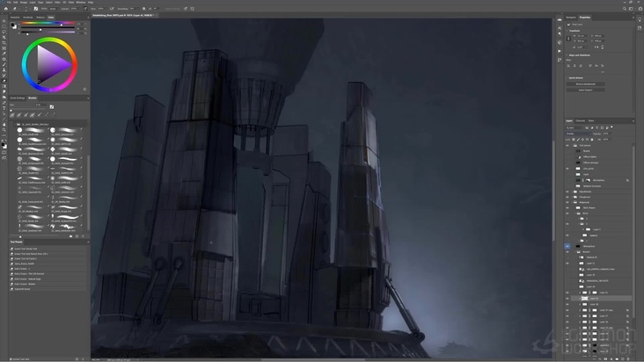Click the Remove Background button
The height and width of the screenshot is (362, 644).
pyautogui.click(x=586, y=84)
